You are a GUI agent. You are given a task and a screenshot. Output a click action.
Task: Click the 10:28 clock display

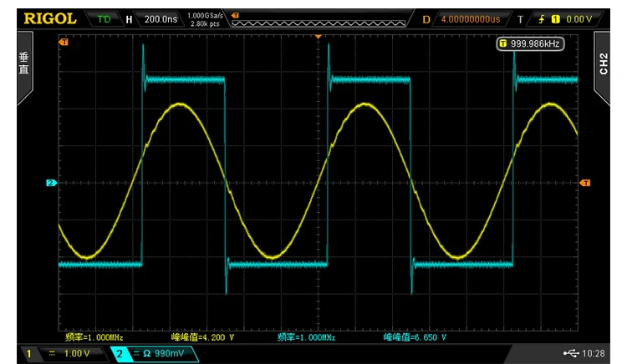pos(594,353)
